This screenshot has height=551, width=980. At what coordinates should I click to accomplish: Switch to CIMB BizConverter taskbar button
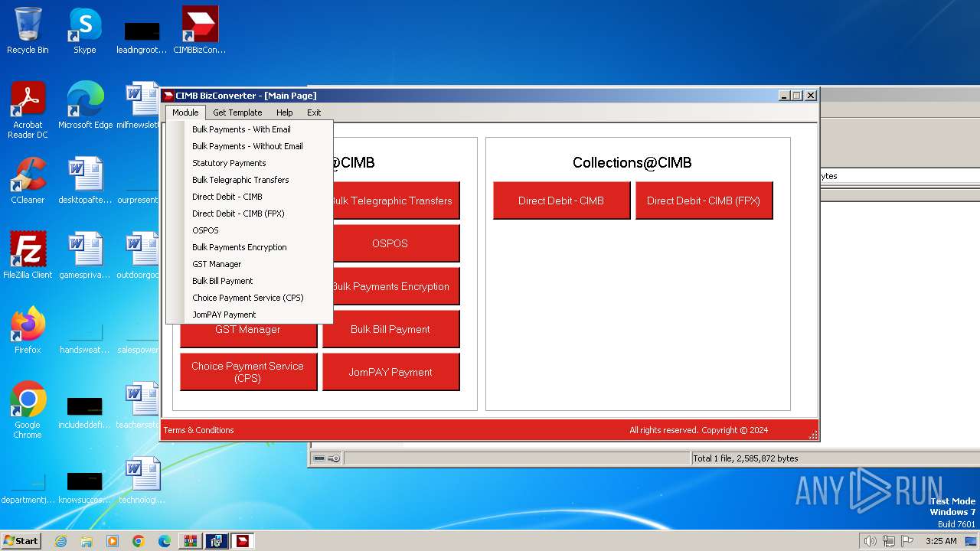[x=242, y=541]
